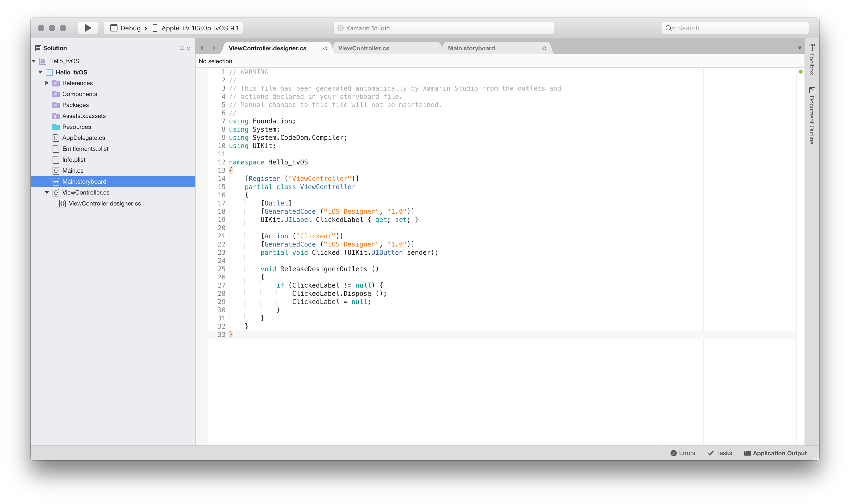Switch to the ViewController.cs tab
The width and height of the screenshot is (850, 504).
[x=364, y=48]
